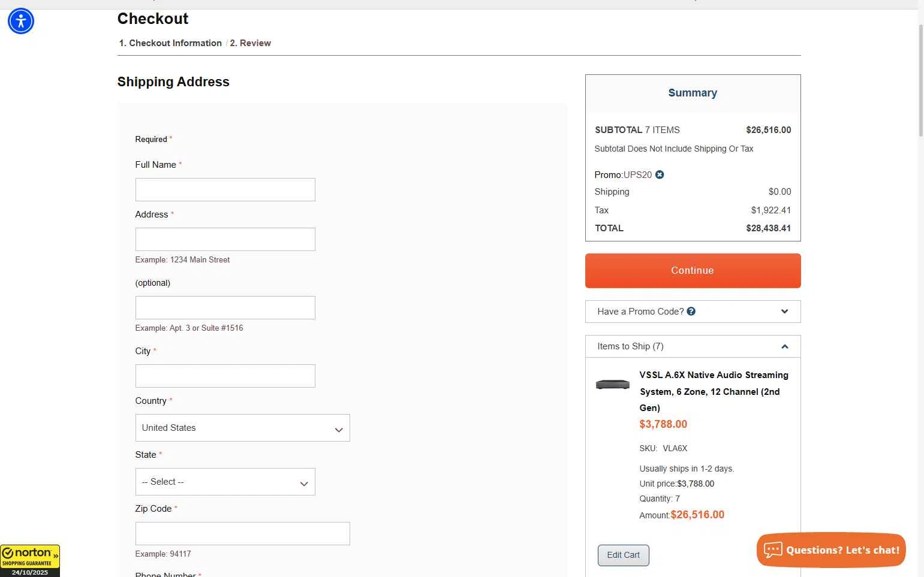Image resolution: width=924 pixels, height=577 pixels.
Task: Open the State -- Select -- dropdown
Action: (x=225, y=482)
